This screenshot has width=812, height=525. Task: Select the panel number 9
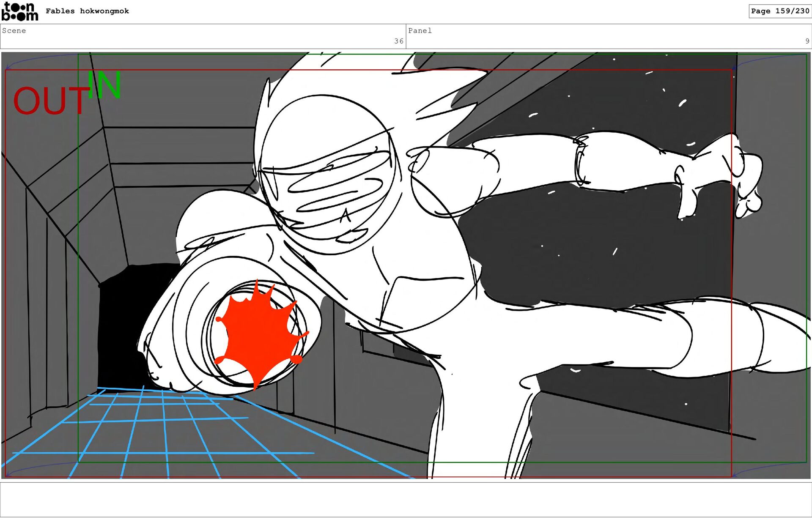pyautogui.click(x=807, y=41)
